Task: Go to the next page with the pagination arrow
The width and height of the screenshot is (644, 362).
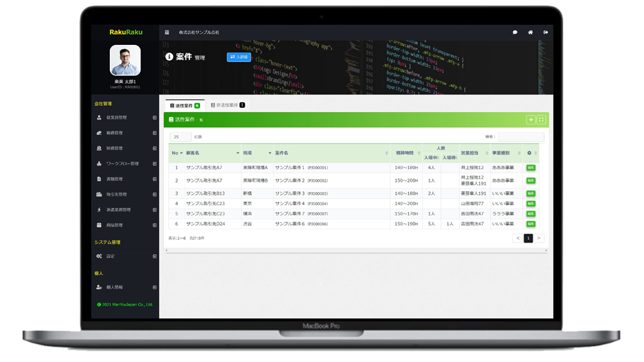Action: (539, 238)
